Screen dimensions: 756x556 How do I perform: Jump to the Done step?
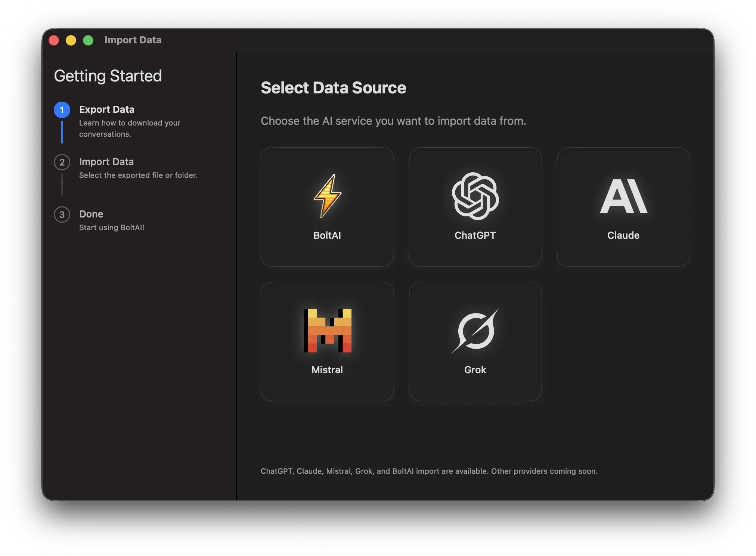[91, 214]
